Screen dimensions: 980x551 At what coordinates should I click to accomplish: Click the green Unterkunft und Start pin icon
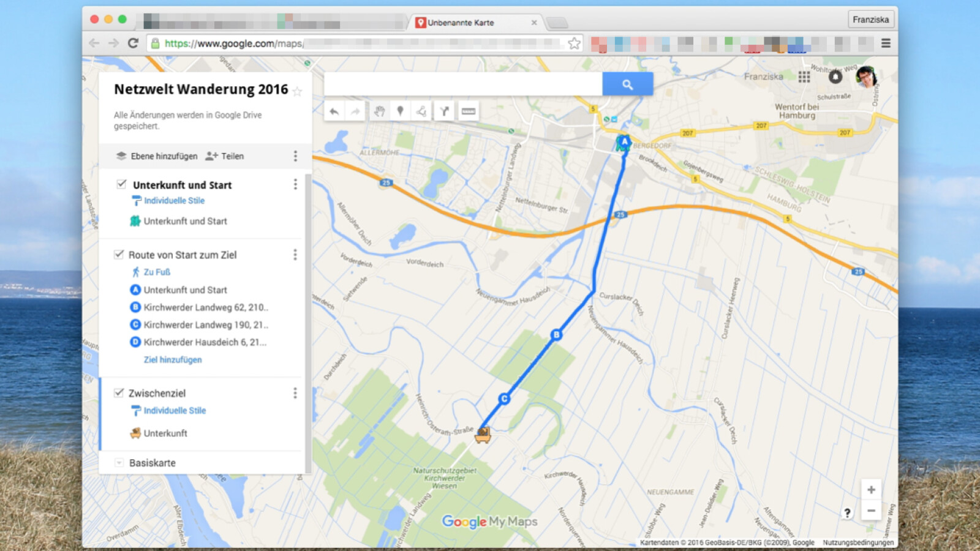(135, 221)
